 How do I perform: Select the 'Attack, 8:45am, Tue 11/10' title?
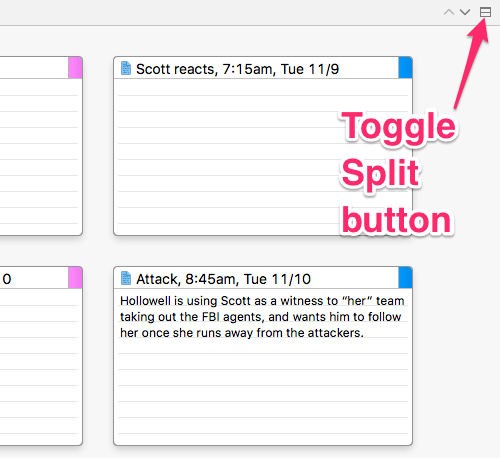pos(223,279)
